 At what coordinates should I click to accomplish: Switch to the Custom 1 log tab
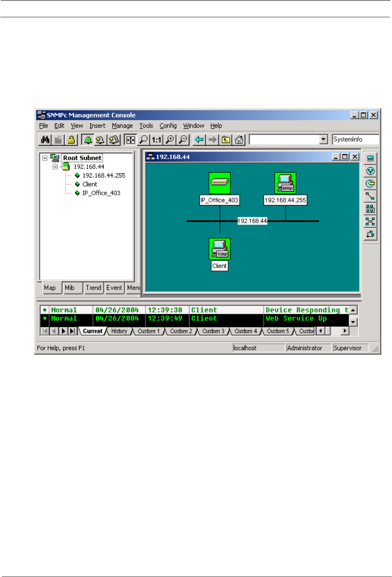(x=148, y=331)
